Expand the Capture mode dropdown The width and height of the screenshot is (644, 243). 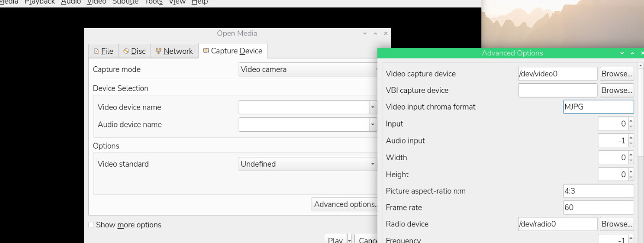(308, 69)
